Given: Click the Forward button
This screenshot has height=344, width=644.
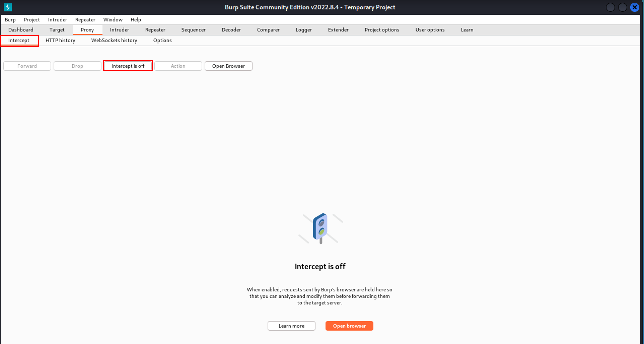Looking at the screenshot, I should point(27,66).
